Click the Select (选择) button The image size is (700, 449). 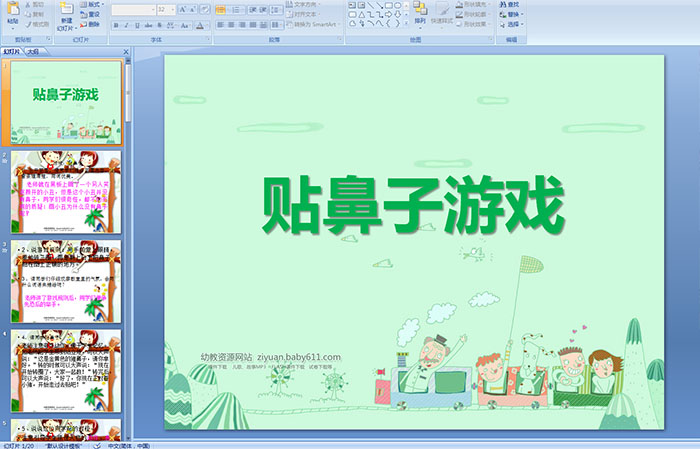[512, 24]
